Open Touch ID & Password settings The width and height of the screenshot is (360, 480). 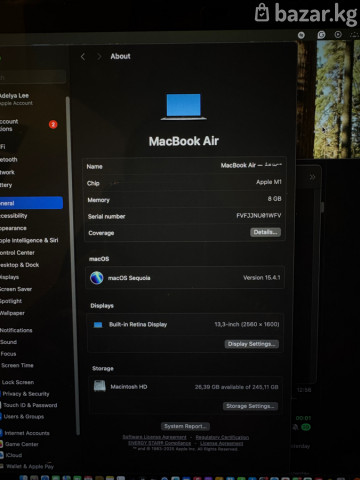(x=29, y=405)
